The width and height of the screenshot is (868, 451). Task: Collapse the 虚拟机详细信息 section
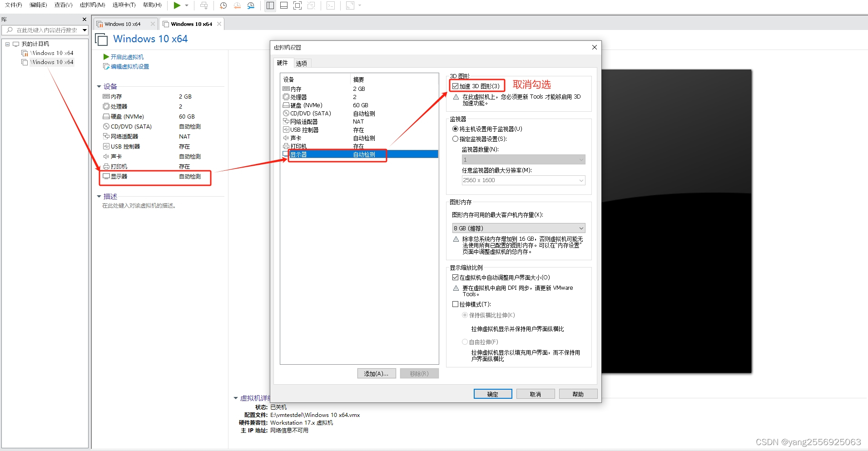[x=236, y=398]
